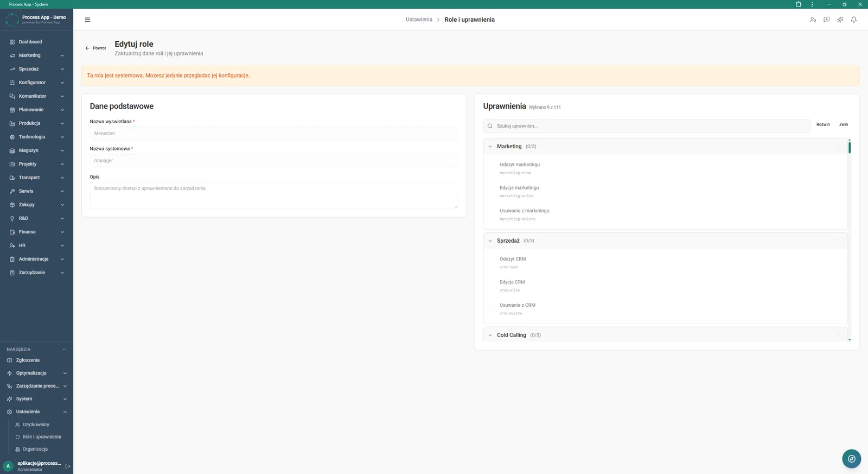Open the new chat message icon
This screenshot has height=474, width=868.
click(x=826, y=20)
